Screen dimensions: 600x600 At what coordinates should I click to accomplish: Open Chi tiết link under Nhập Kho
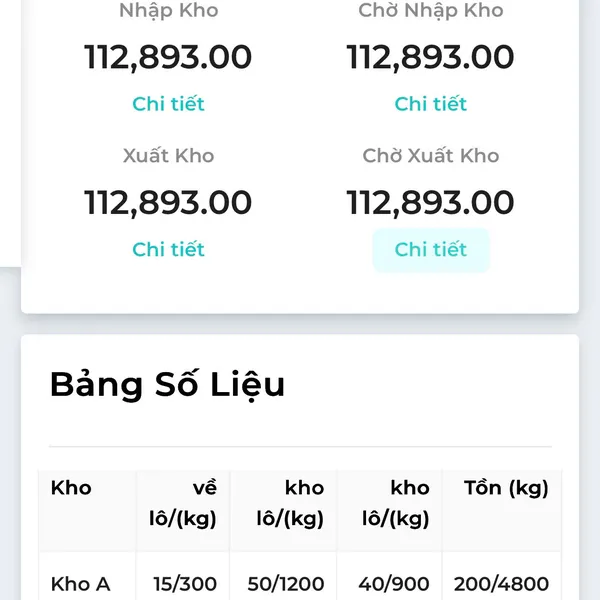tap(168, 104)
